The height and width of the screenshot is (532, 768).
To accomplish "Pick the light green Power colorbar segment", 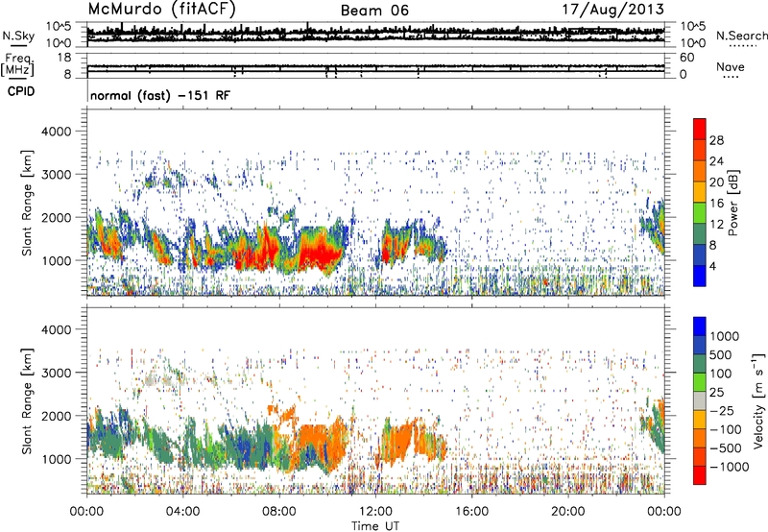I will pos(700,212).
